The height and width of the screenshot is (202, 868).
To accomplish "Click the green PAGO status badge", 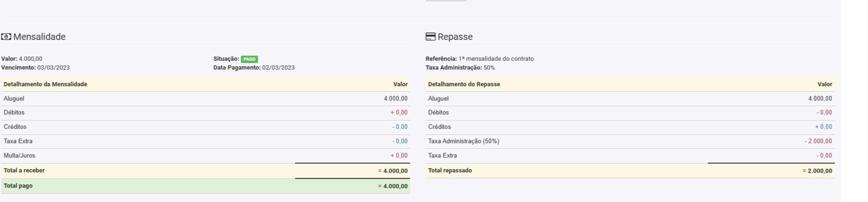I will [249, 59].
